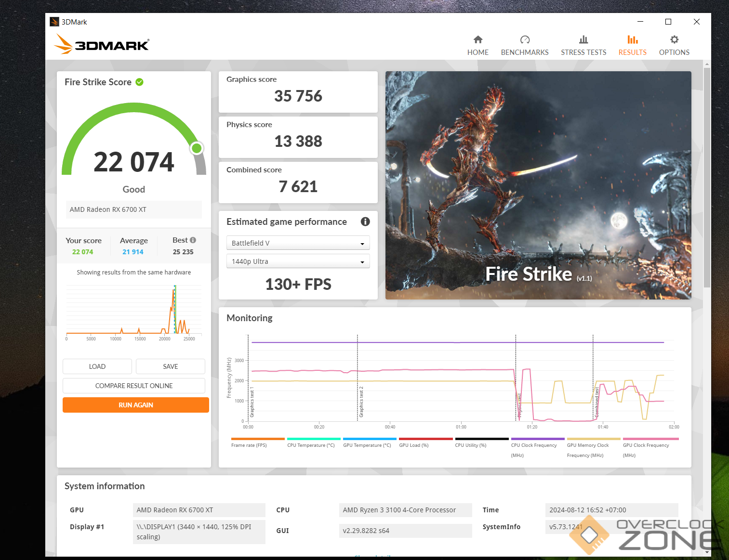Click the orange RUN AGAIN button
The image size is (729, 560).
pos(136,405)
